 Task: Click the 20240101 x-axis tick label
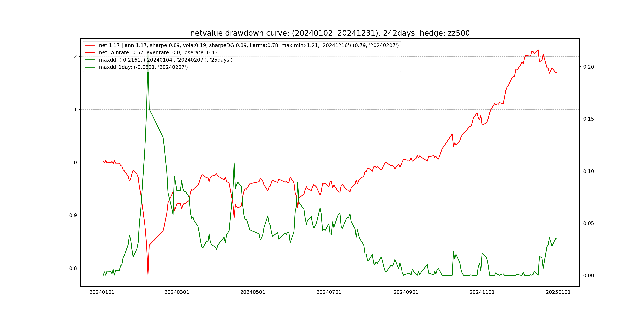(x=102, y=292)
